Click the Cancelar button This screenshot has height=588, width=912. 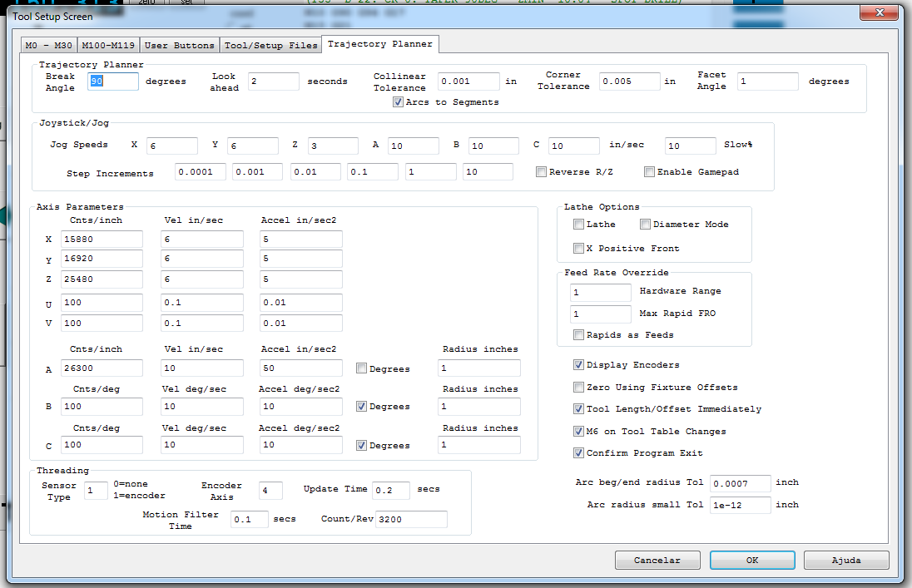[657, 561]
